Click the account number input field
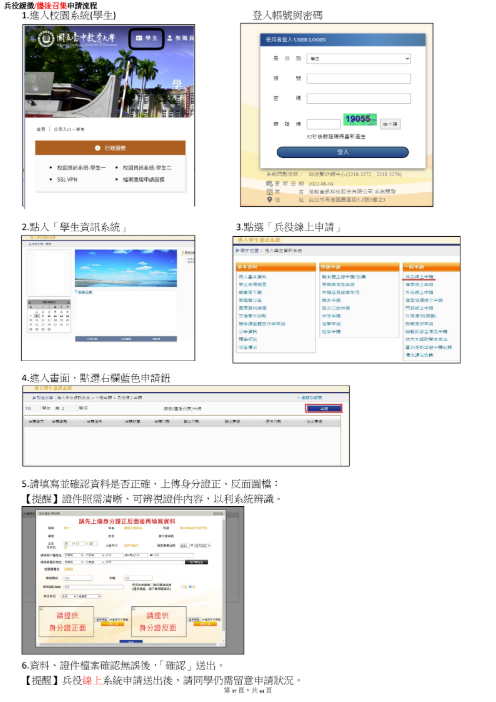 (359, 79)
